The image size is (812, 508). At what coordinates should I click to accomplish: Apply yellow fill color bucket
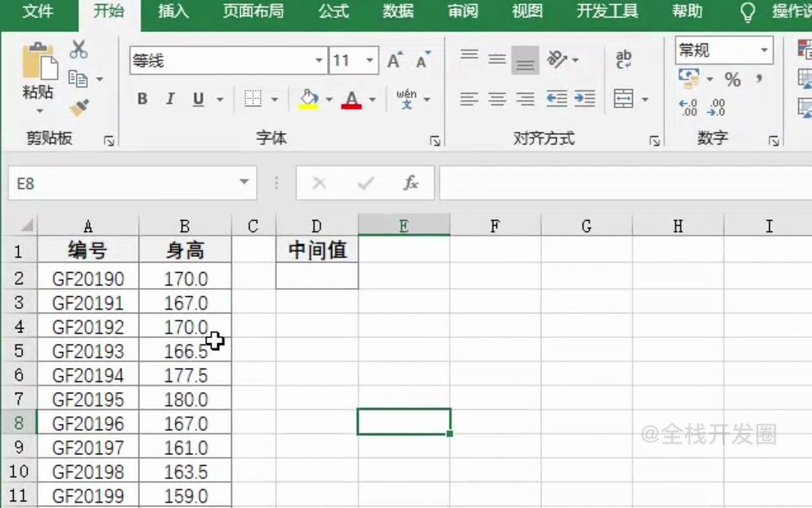[x=308, y=99]
